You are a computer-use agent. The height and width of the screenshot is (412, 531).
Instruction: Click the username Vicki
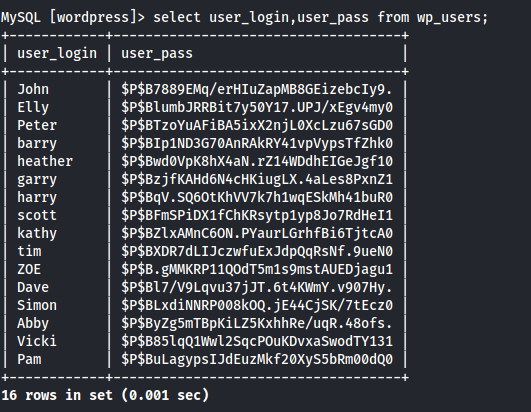click(37, 341)
